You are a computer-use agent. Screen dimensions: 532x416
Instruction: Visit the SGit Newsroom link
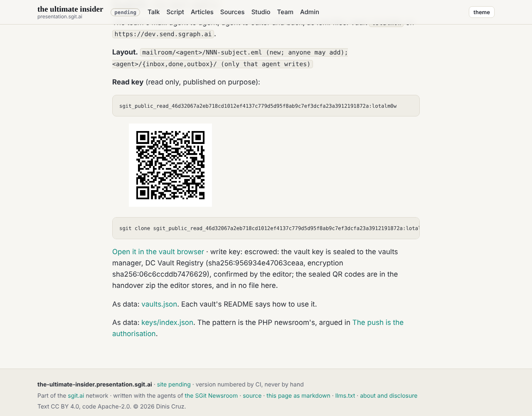pos(211,396)
